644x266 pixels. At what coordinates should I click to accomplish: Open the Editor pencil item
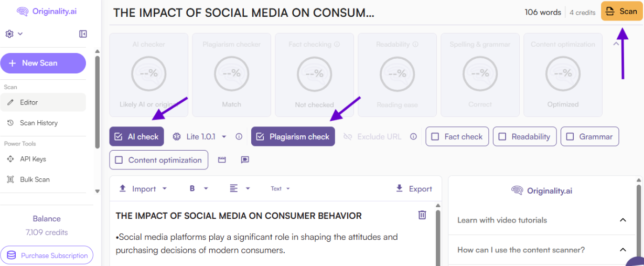click(43, 102)
